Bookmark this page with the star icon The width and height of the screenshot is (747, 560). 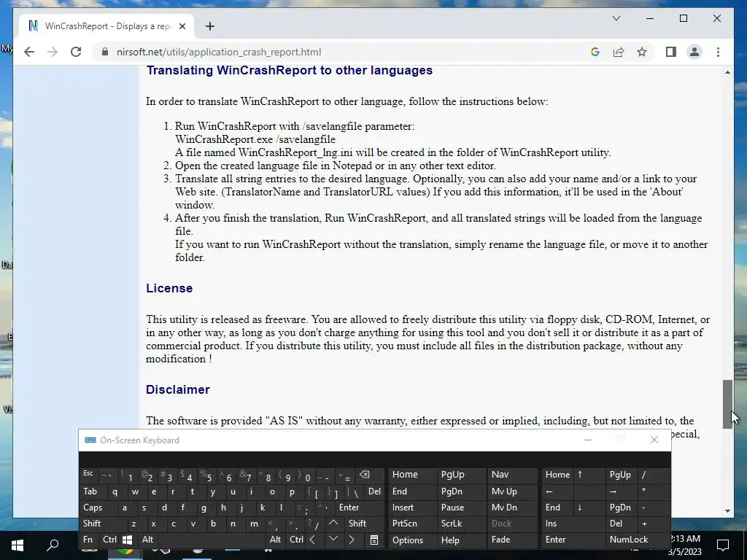click(642, 52)
